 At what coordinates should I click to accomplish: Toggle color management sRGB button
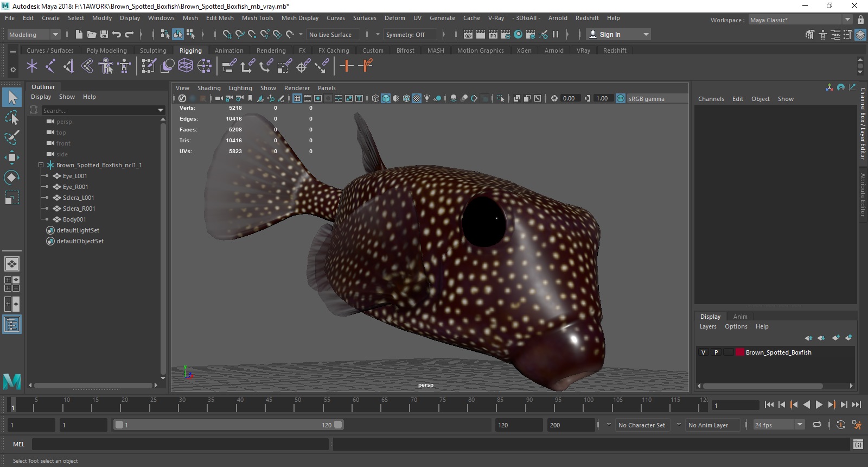tap(621, 98)
